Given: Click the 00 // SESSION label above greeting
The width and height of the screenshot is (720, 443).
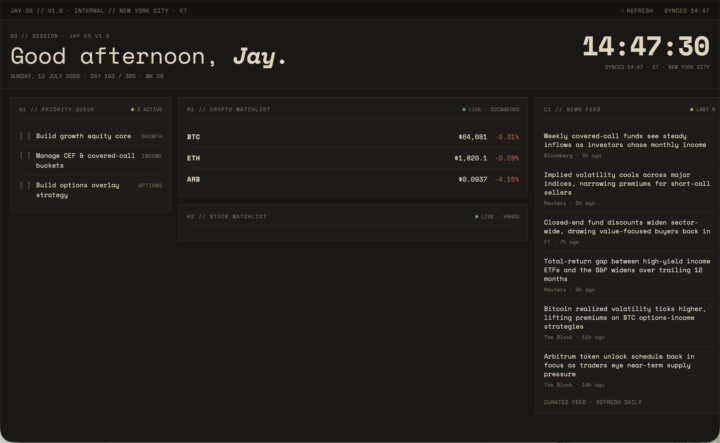Looking at the screenshot, I should pyautogui.click(x=60, y=36).
